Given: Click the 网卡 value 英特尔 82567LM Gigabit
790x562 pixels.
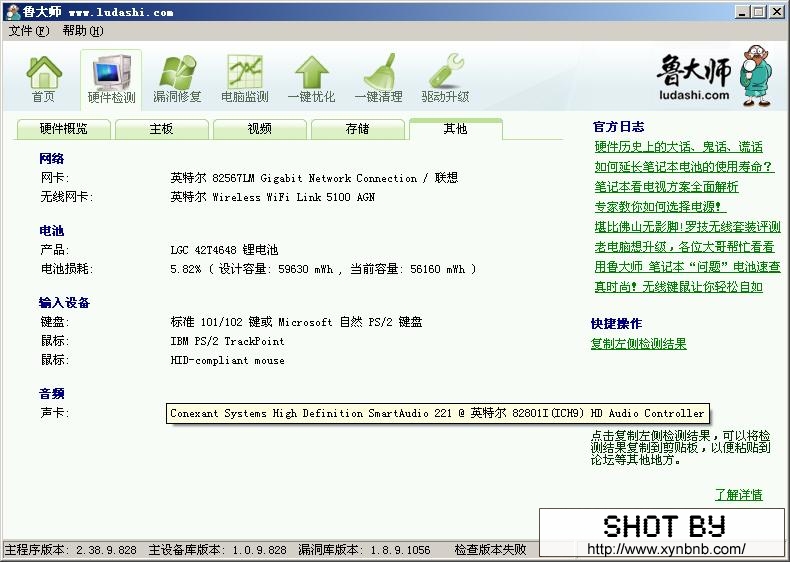Looking at the screenshot, I should (314, 178).
